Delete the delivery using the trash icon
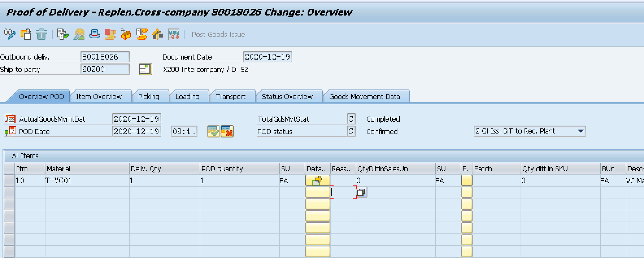The image size is (644, 258). 41,34
